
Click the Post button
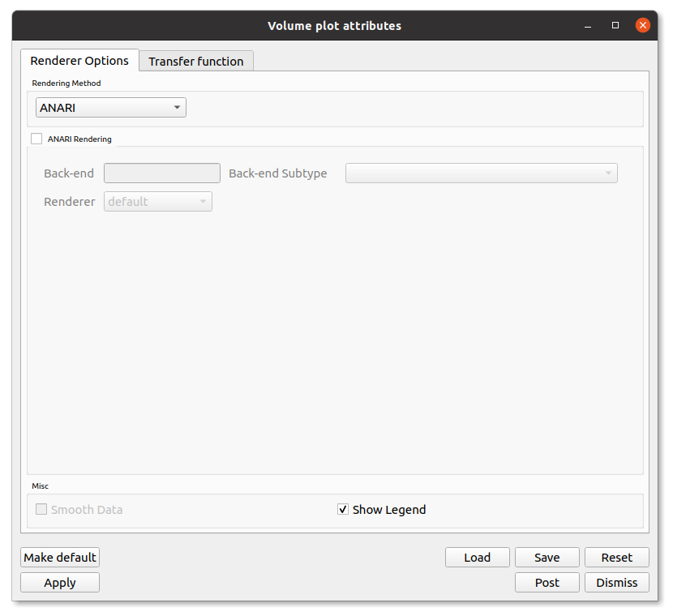click(547, 582)
